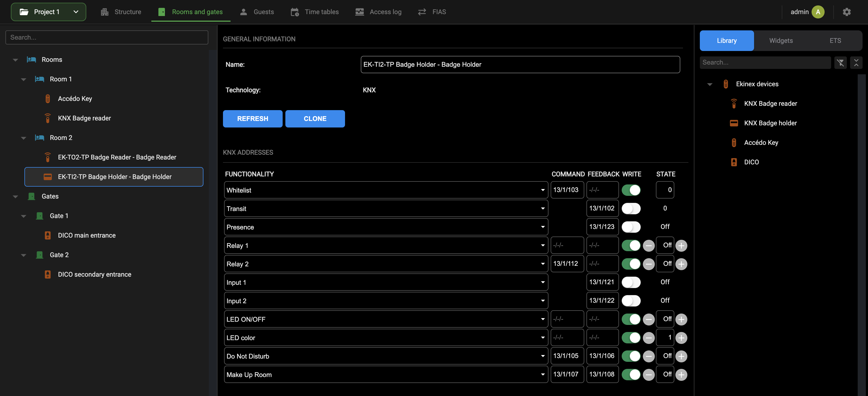Viewport: 868px width, 396px height.
Task: Click the Relay 2 command address field
Action: 567,264
